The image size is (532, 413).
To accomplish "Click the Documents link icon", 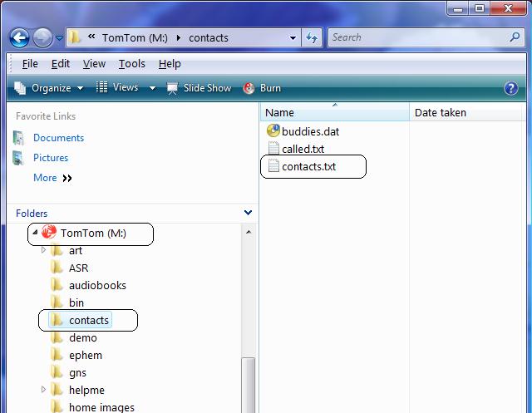I will point(18,138).
